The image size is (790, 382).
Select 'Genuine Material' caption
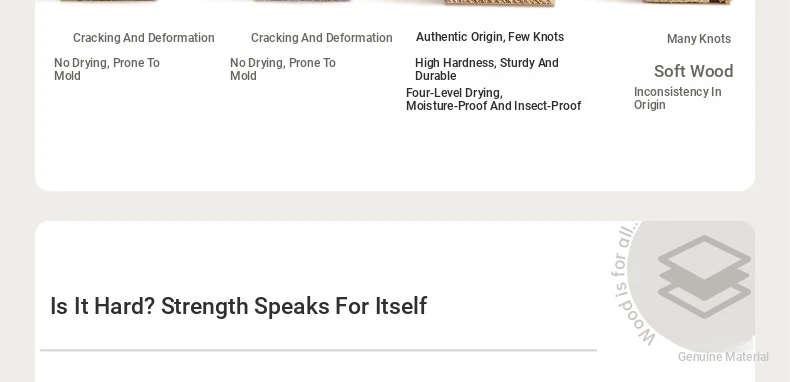[x=723, y=357]
